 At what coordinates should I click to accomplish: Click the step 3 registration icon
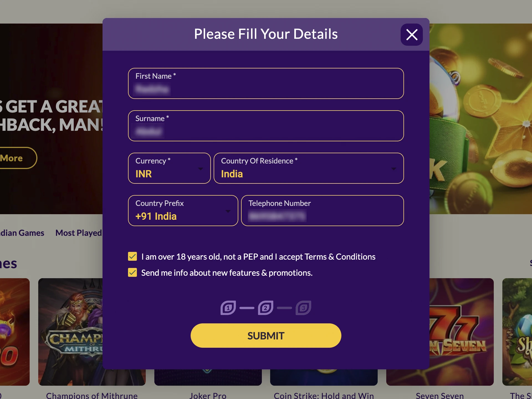click(x=303, y=307)
